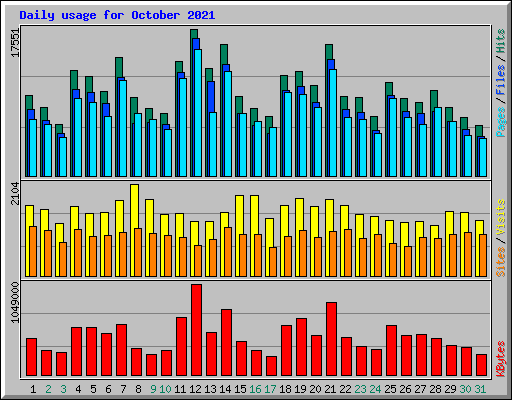Click the 2104 axis value

15,193
